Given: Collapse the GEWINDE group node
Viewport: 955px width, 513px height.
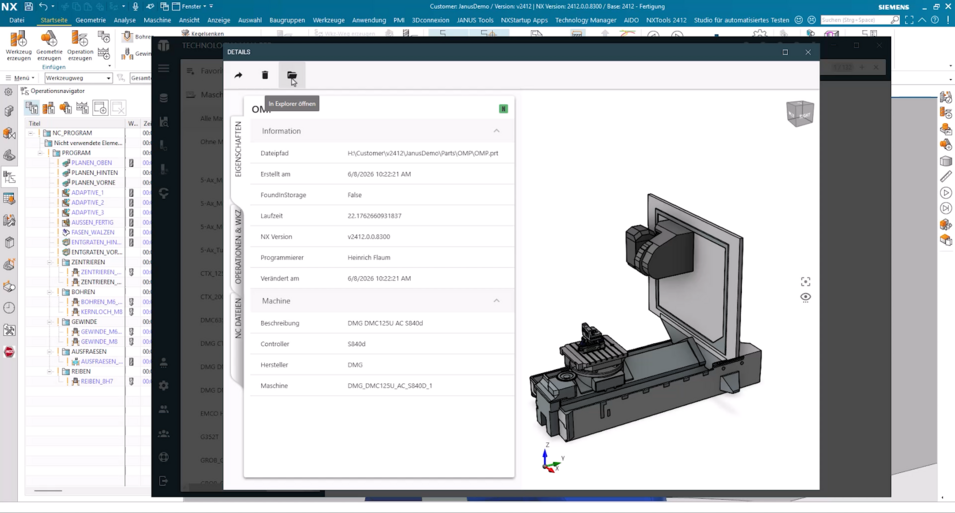Looking at the screenshot, I should (50, 322).
